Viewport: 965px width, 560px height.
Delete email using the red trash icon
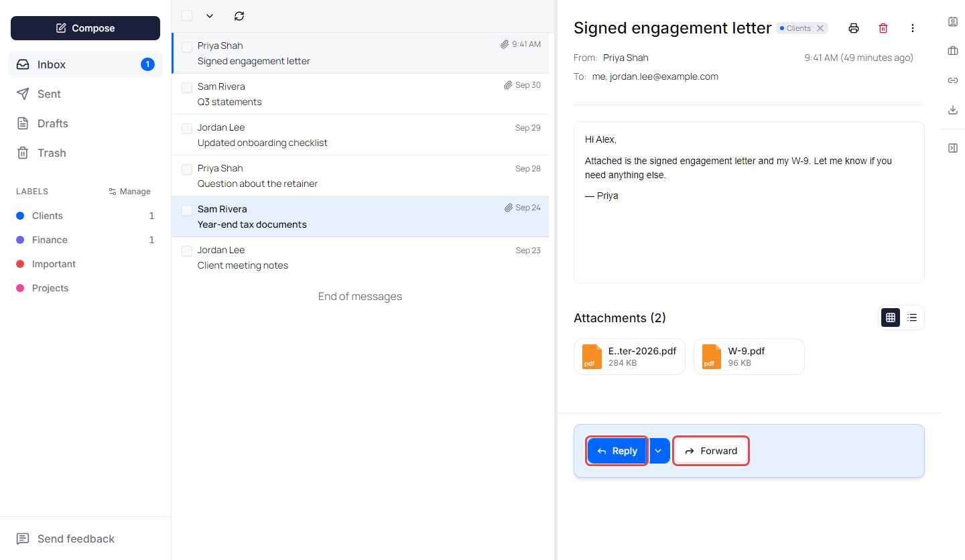click(883, 28)
